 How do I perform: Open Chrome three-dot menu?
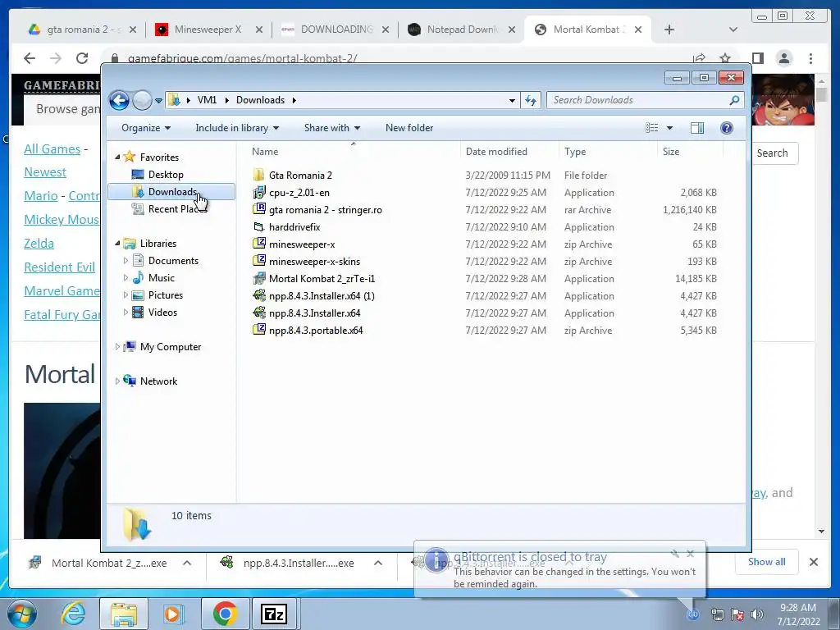(811, 58)
